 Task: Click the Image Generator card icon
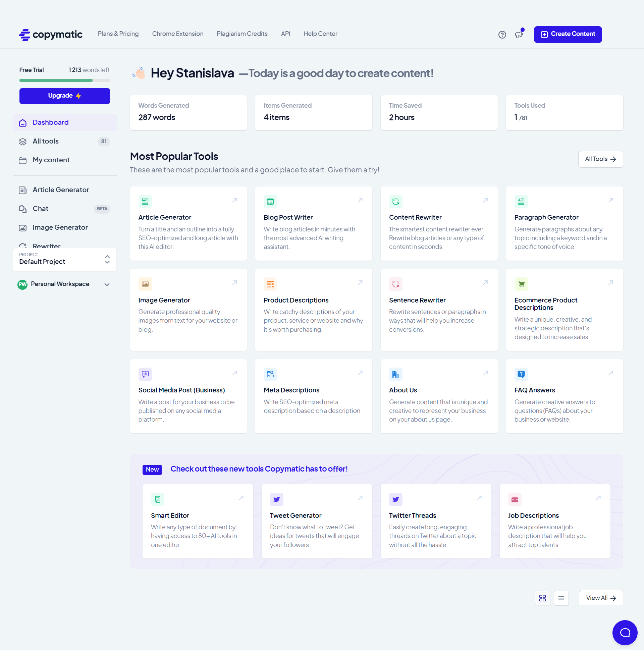click(145, 284)
